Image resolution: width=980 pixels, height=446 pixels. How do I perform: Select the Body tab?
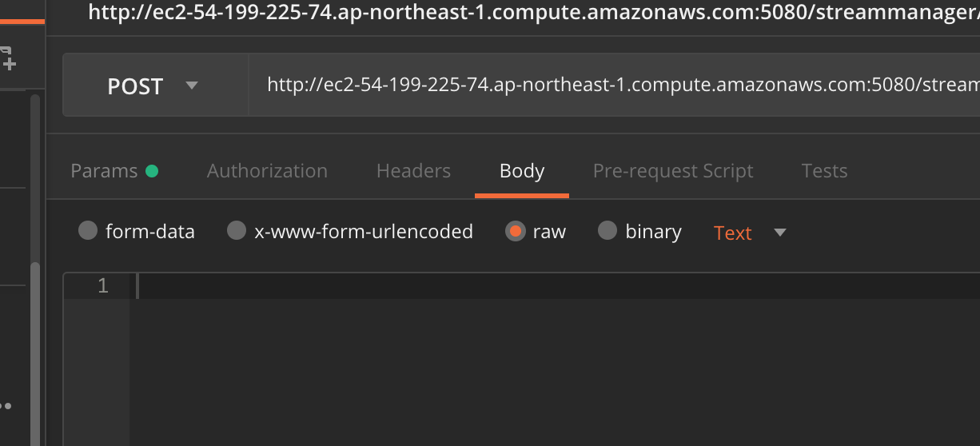522,171
